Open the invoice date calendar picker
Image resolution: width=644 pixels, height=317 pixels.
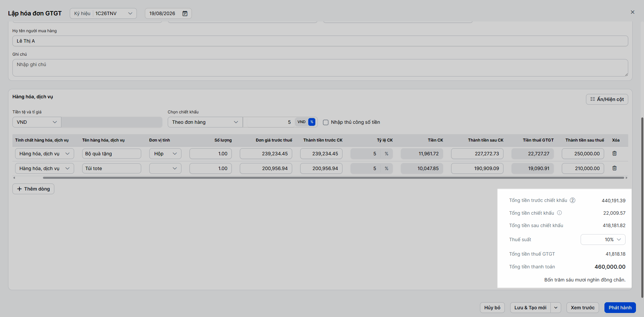point(185,13)
